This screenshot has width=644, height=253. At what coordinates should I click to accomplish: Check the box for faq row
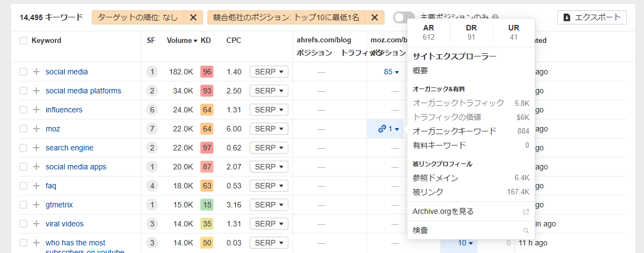coord(23,186)
